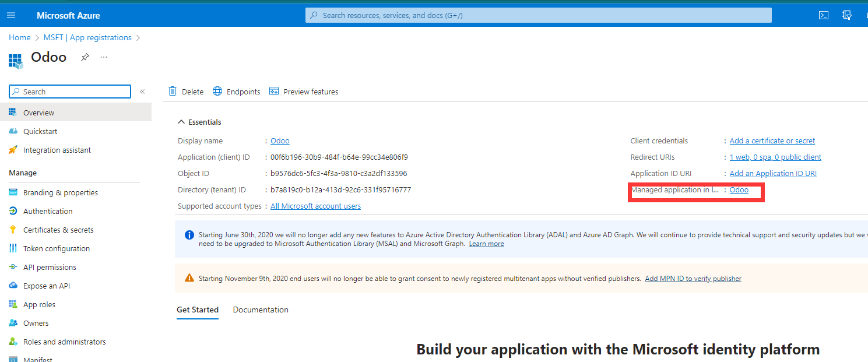Viewport: 868px width, 362px height.
Task: Click the Quickstart cloud icon
Action: [13, 131]
